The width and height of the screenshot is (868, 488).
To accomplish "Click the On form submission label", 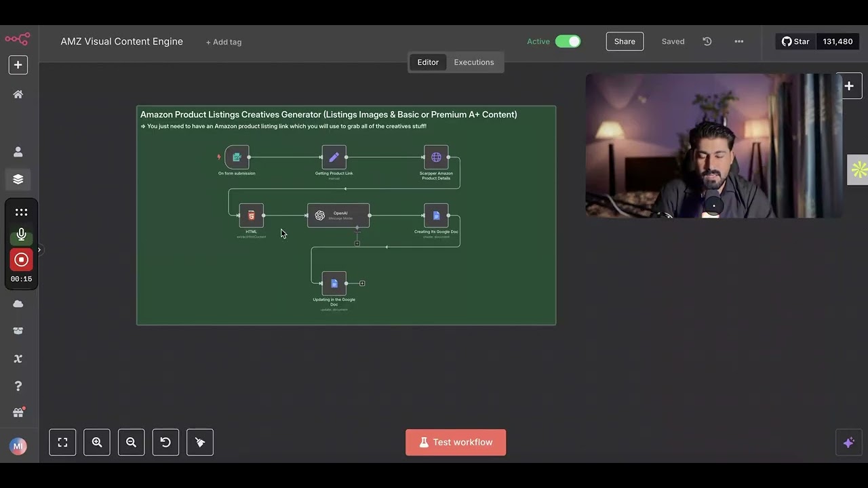I will 237,174.
